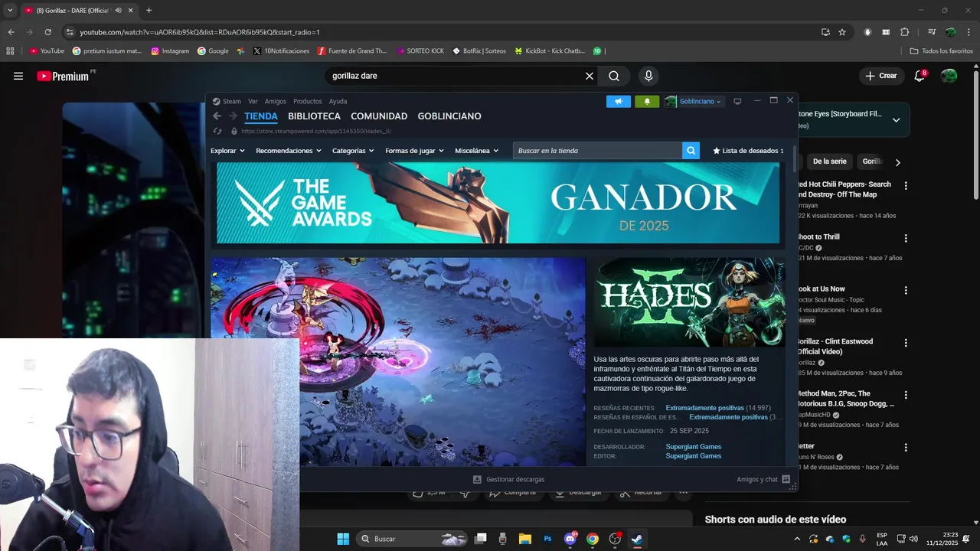Screen dimensions: 980x551
Task: Open YouTube hamburger guide menu
Action: [18, 76]
